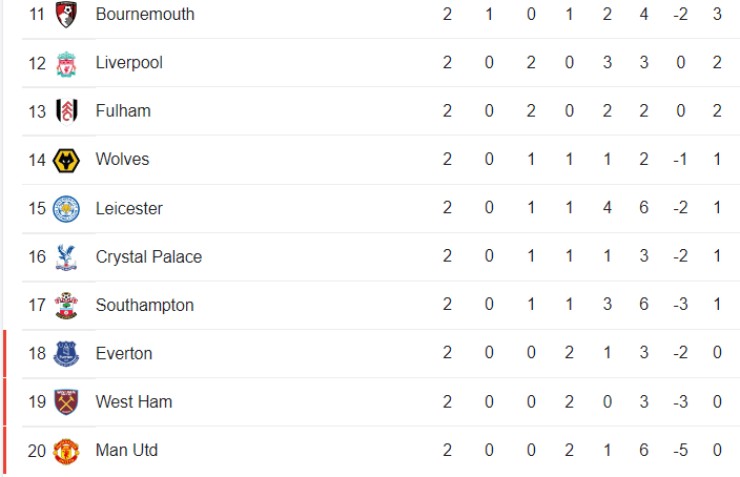
Task: Click the Crystal Palace eagle crest
Action: click(x=66, y=257)
